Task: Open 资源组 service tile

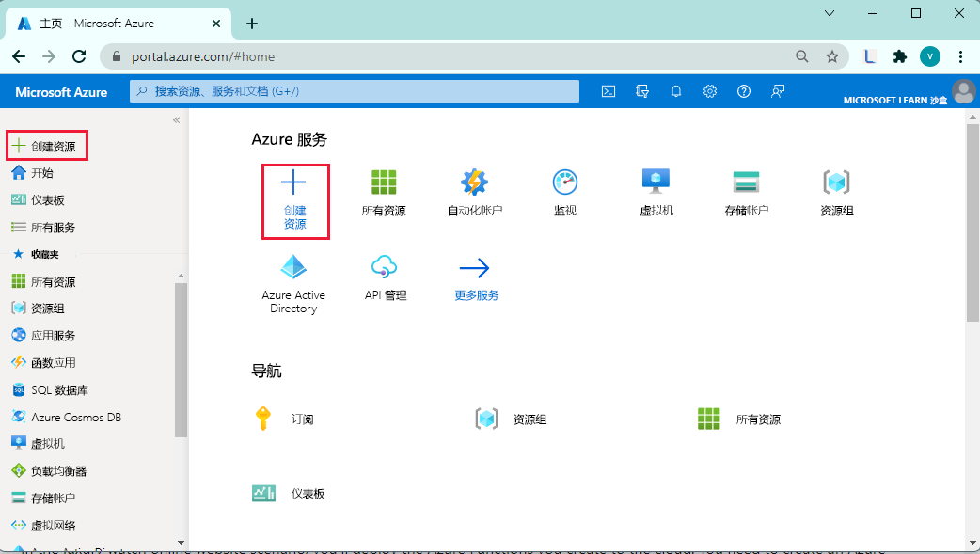Action: point(837,193)
